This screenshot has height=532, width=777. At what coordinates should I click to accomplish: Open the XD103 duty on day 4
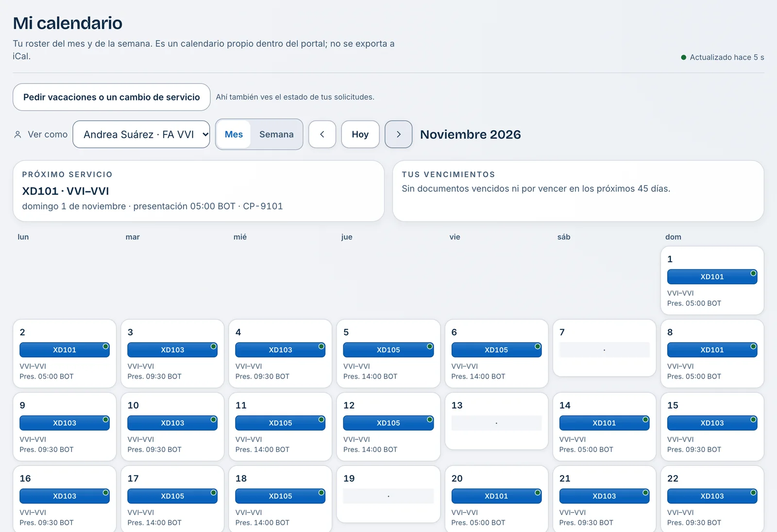pos(280,350)
